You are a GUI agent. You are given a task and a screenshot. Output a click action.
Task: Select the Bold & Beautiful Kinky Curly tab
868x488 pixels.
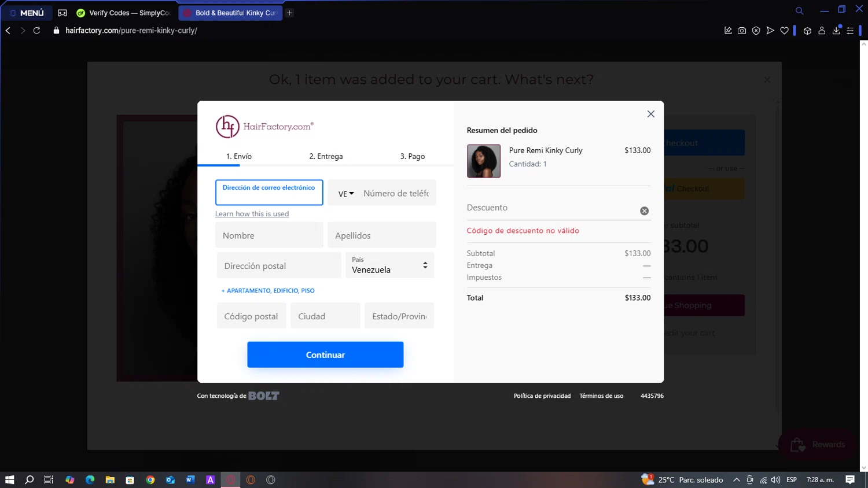tap(230, 13)
